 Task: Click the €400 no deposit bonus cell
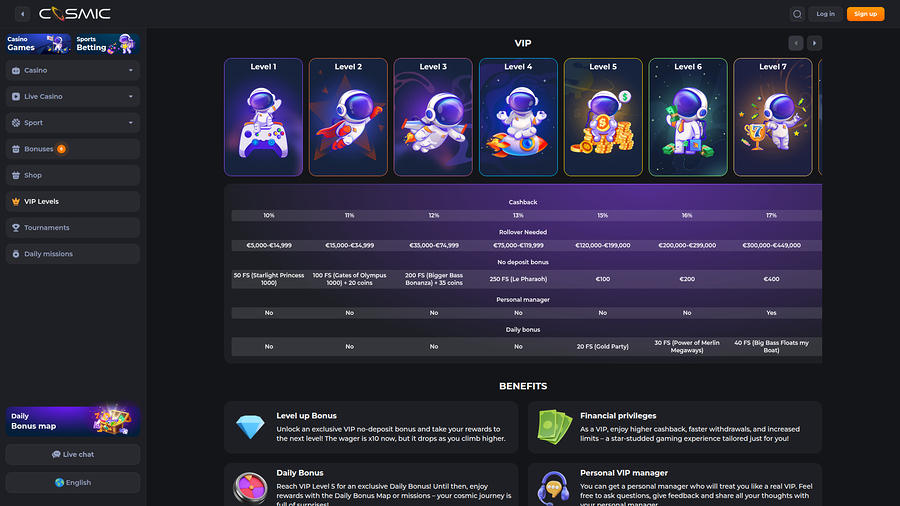[x=771, y=279]
